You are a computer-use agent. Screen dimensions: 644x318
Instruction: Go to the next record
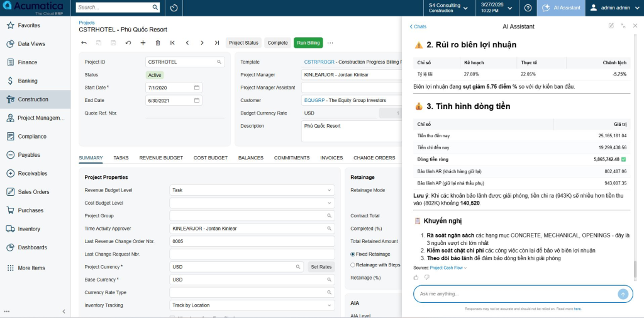pos(202,43)
